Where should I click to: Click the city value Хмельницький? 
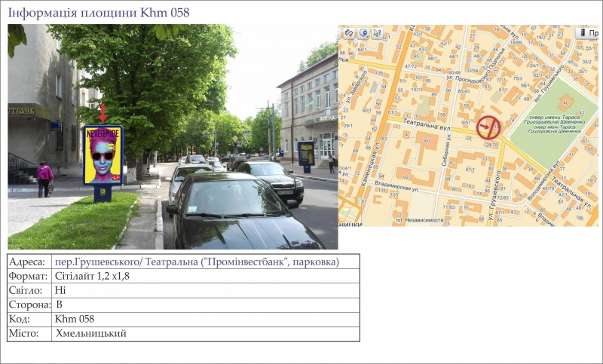pyautogui.click(x=91, y=333)
